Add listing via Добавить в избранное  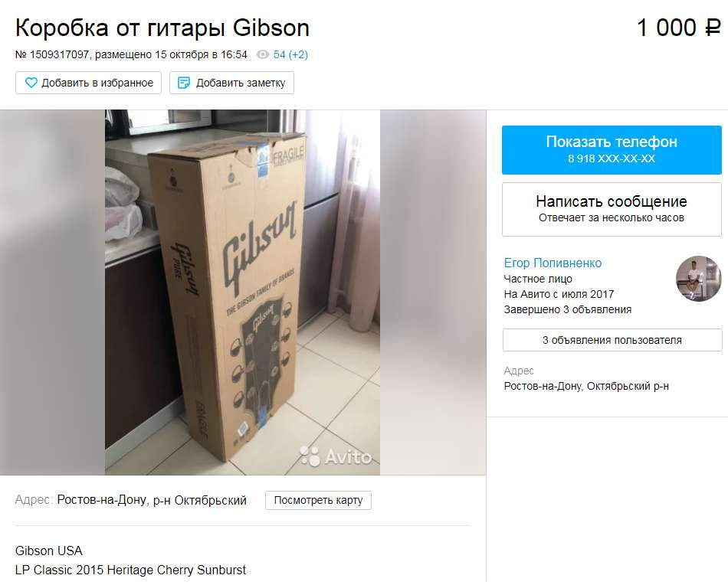[x=88, y=83]
